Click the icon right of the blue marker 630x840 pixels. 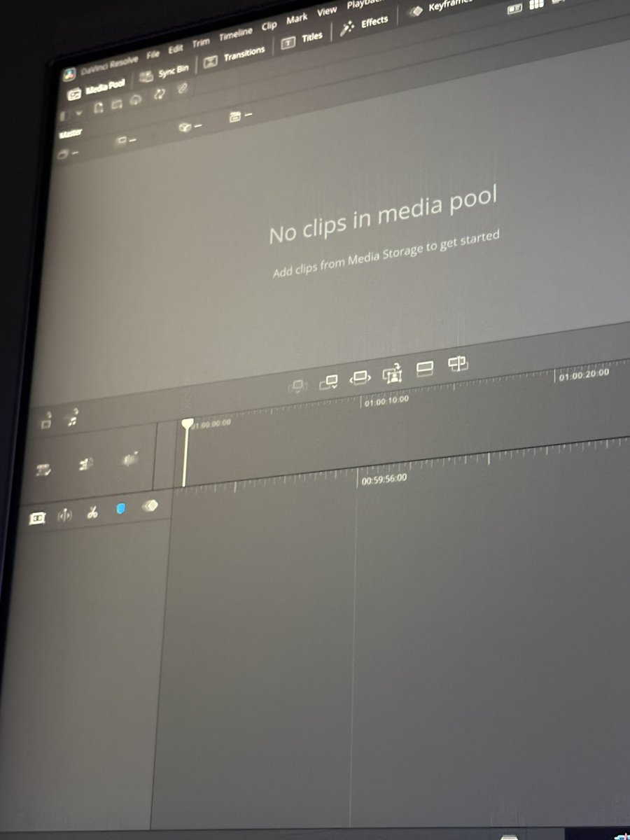point(150,505)
